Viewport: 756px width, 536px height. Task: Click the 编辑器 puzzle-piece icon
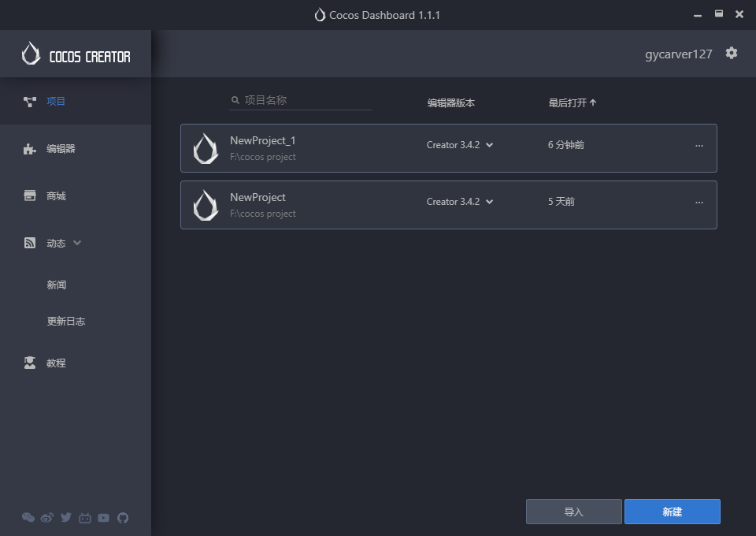coord(30,149)
